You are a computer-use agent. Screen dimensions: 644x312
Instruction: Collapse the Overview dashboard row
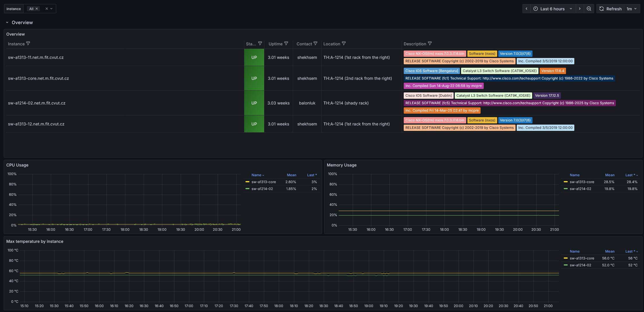(7, 22)
